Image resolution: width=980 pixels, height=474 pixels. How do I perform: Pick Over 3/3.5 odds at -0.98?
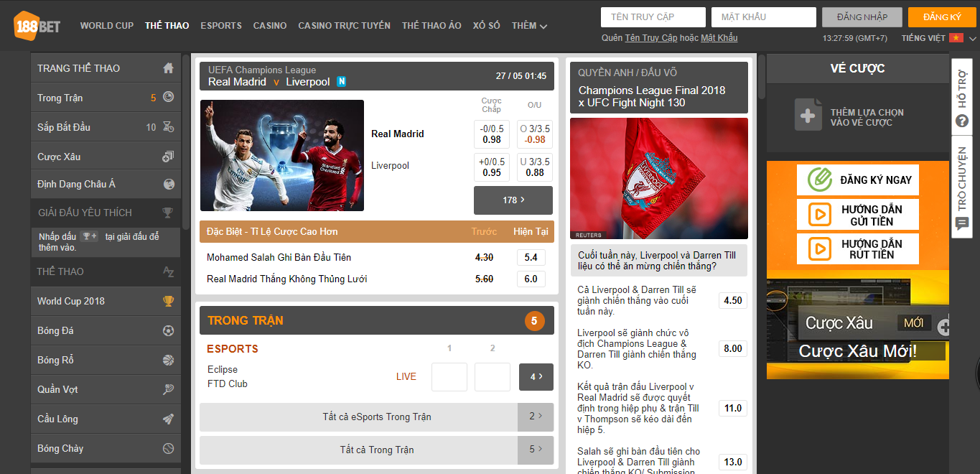pyautogui.click(x=535, y=134)
